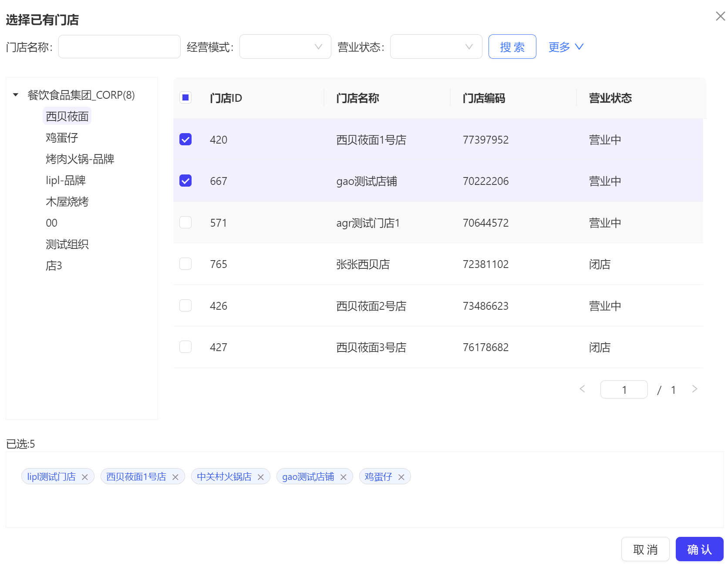Click 闭店 status in row 765
The height and width of the screenshot is (566, 728).
pos(600,264)
